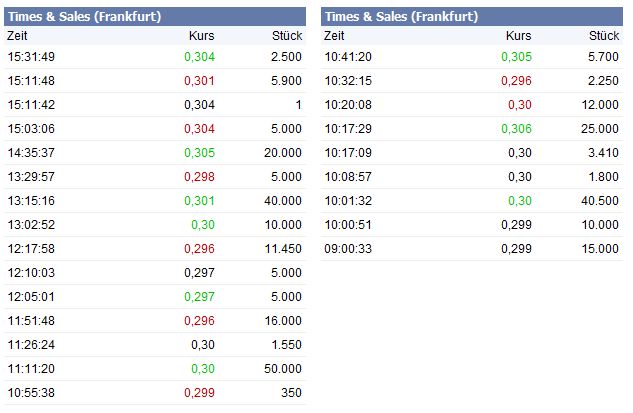Select the 11:11:20 trade time entry
The width and height of the screenshot is (633, 413).
(31, 368)
